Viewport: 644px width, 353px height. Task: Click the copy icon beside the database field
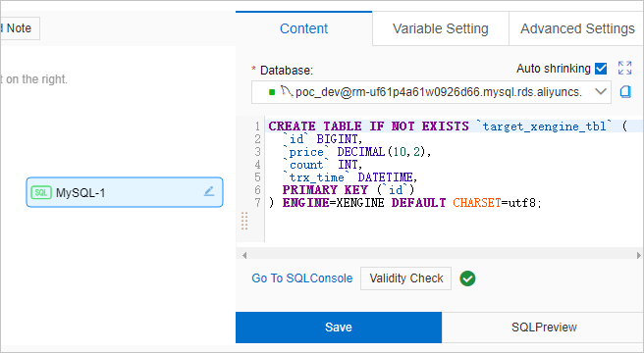point(625,91)
